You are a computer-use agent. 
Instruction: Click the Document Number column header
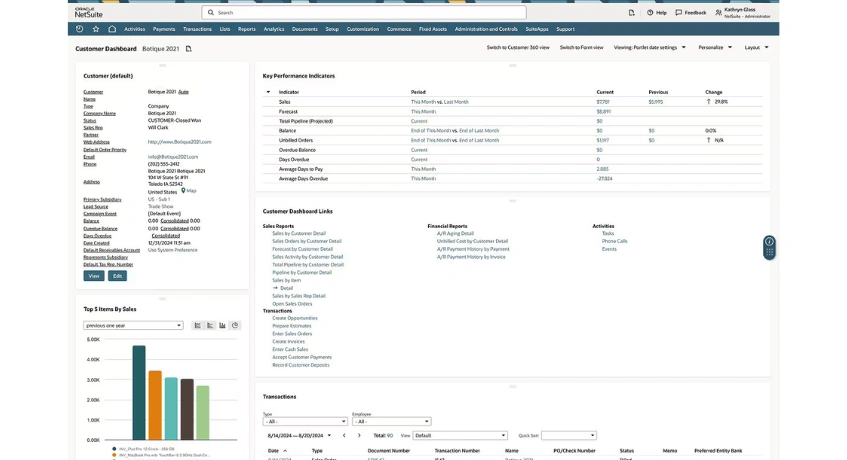coord(388,451)
